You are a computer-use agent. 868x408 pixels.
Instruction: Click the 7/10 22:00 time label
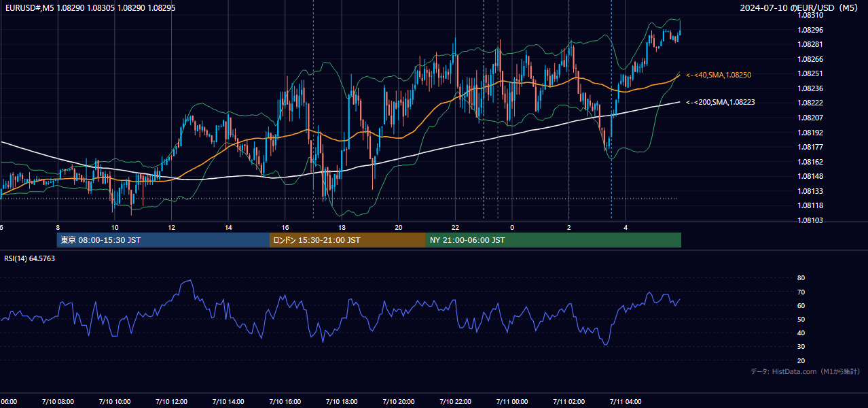pyautogui.click(x=456, y=402)
